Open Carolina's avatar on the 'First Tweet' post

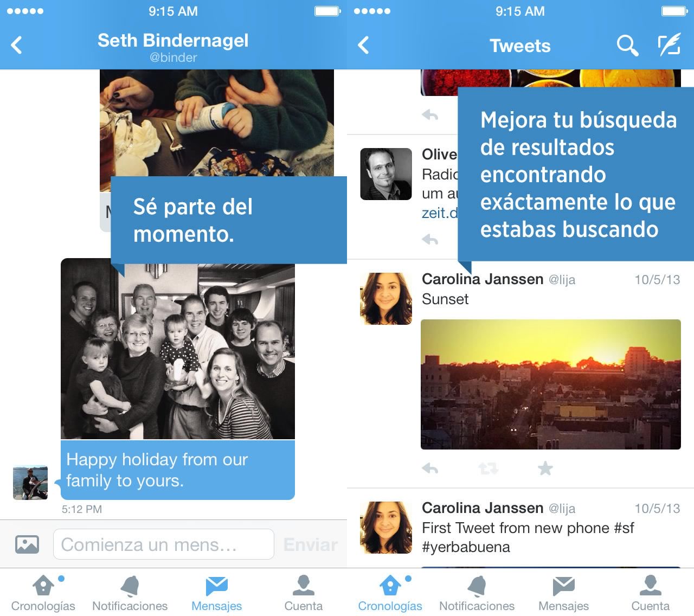click(386, 528)
